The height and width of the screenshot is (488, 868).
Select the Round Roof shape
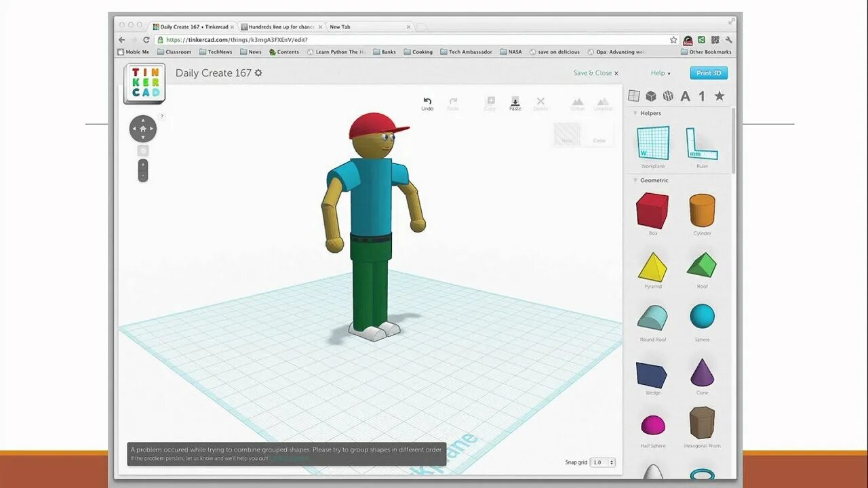coord(653,322)
